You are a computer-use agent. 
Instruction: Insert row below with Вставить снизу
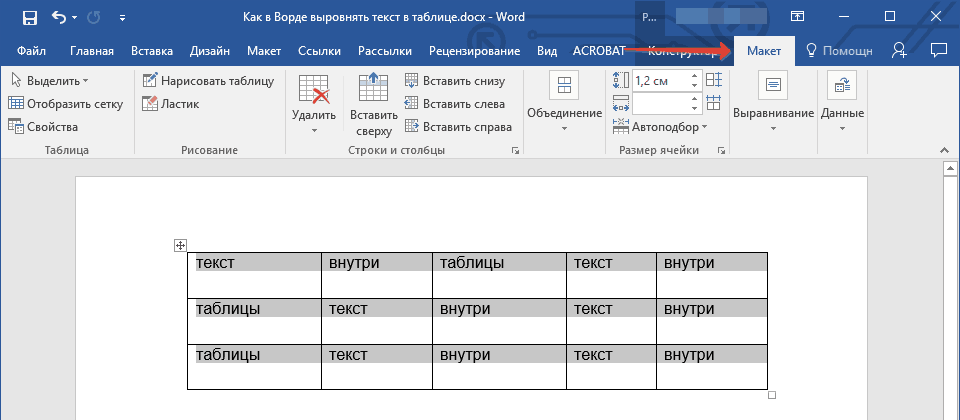click(455, 81)
